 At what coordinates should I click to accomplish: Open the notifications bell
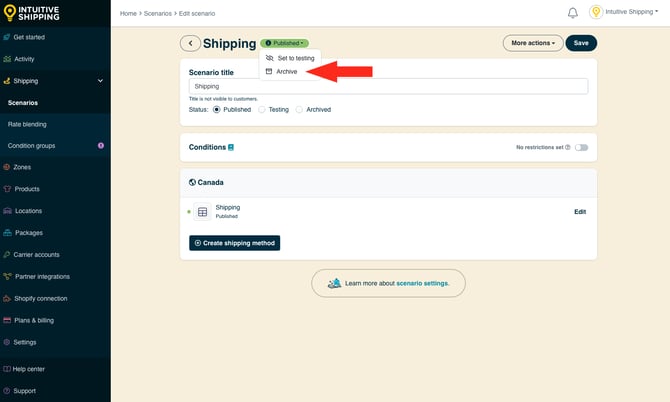(x=573, y=13)
